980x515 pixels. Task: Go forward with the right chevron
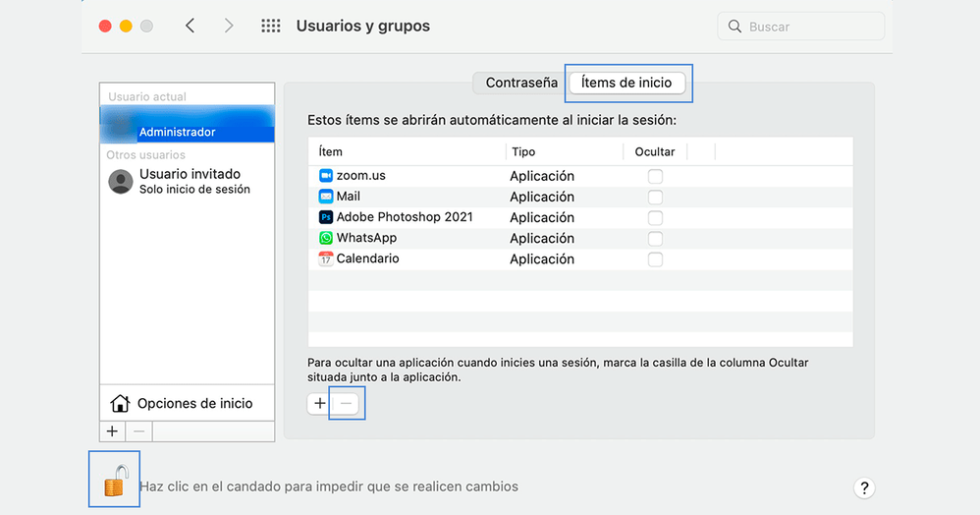(x=229, y=26)
